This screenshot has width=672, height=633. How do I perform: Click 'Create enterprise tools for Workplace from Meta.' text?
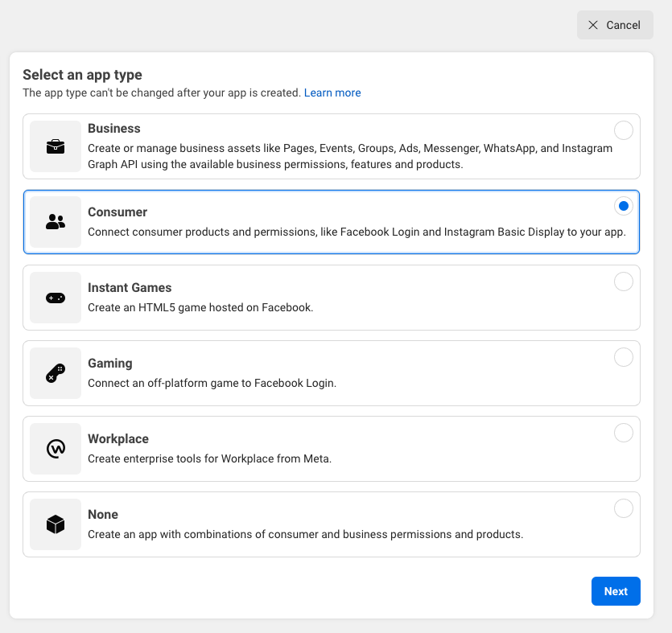[x=209, y=458]
